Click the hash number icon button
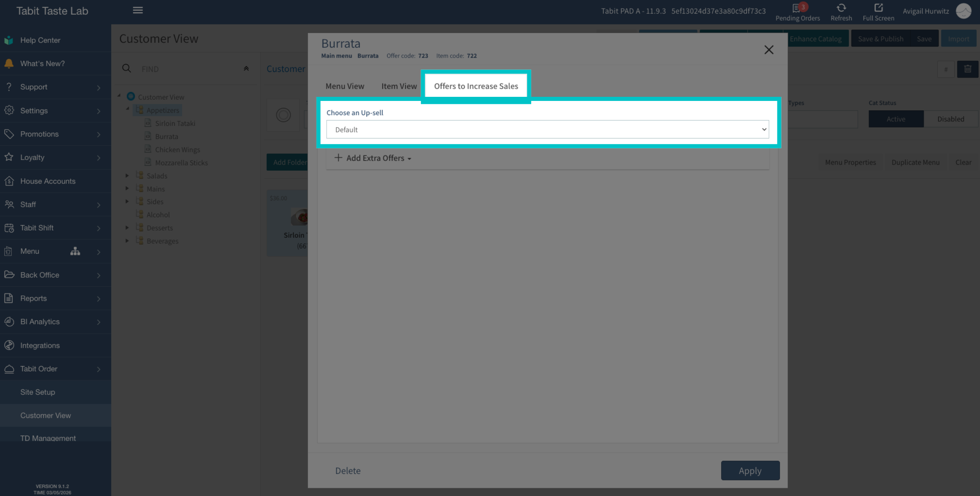 946,69
